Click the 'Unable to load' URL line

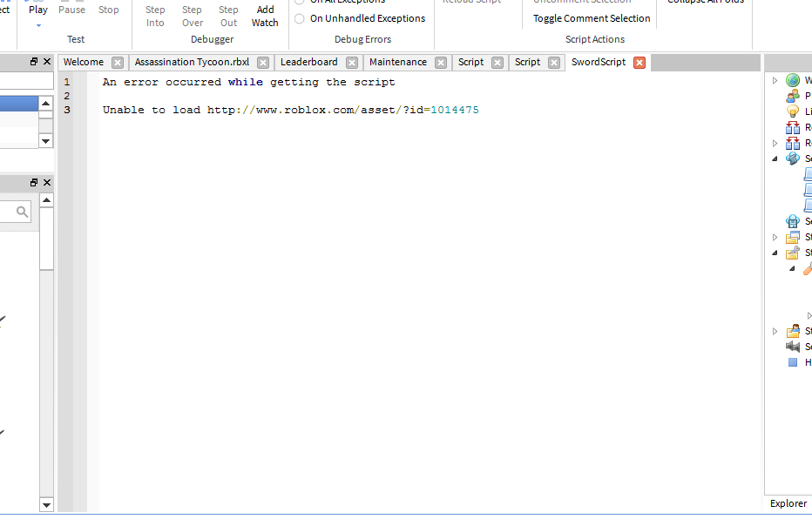[x=290, y=111]
